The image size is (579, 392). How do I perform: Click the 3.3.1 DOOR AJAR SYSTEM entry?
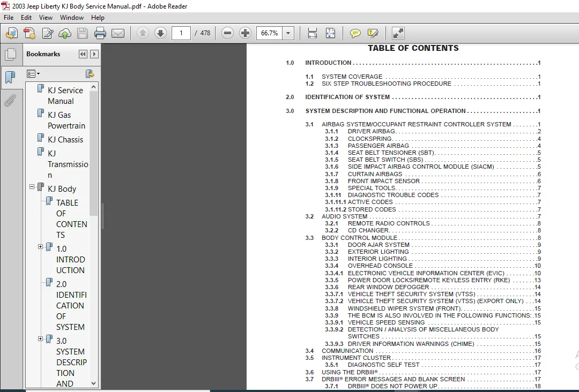433,245
